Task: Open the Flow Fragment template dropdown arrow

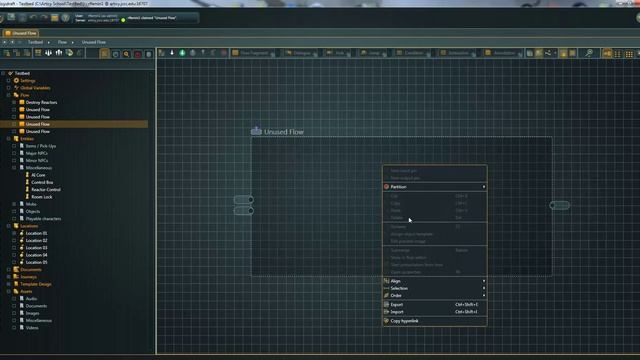Action: pos(272,54)
